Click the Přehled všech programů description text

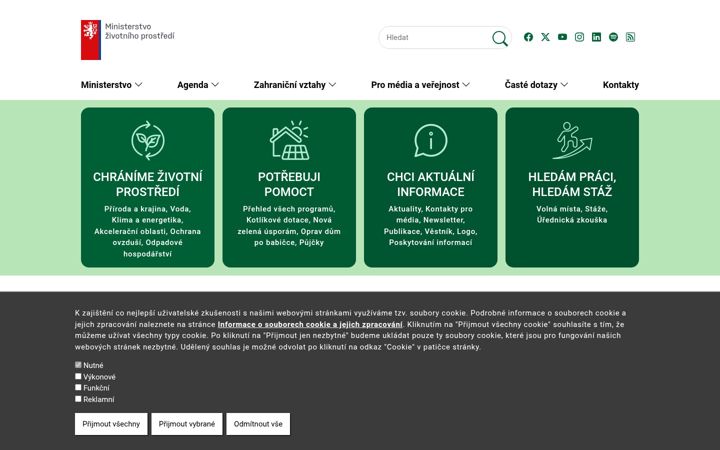(289, 225)
